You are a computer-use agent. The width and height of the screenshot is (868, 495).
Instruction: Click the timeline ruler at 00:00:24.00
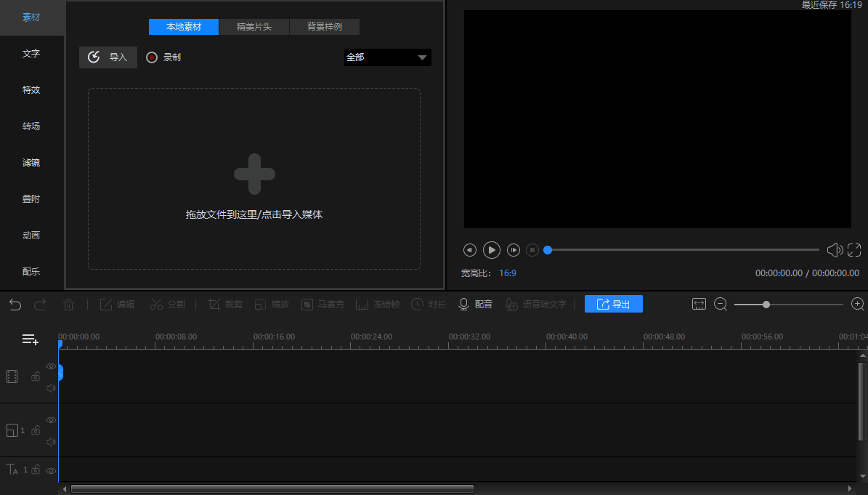tap(371, 337)
